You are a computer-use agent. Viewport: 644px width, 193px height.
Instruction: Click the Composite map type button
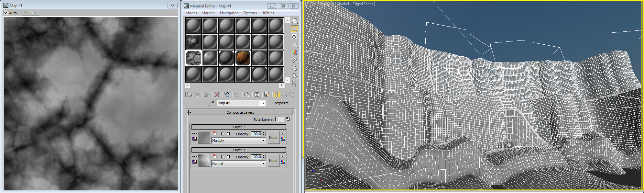tap(280, 103)
